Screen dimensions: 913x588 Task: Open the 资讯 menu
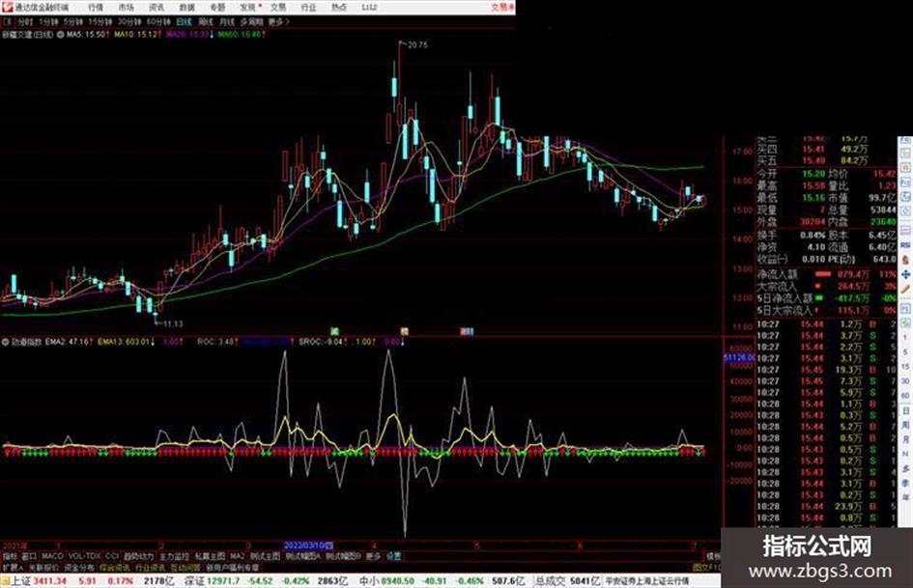[x=157, y=7]
